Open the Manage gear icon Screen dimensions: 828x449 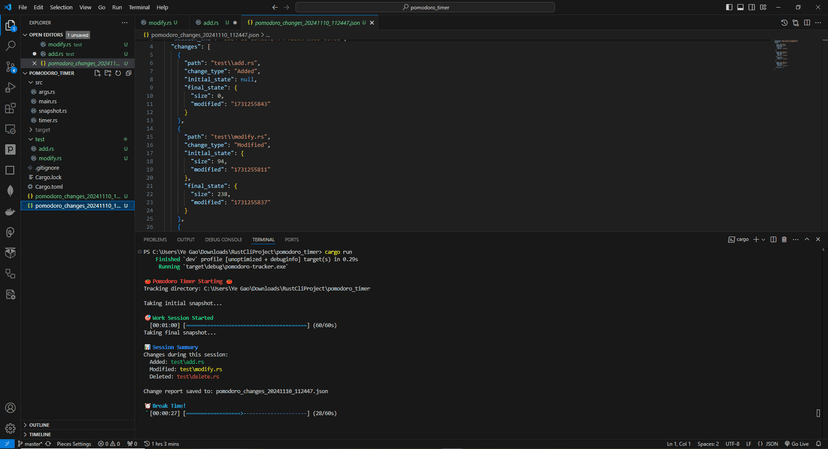(11, 426)
